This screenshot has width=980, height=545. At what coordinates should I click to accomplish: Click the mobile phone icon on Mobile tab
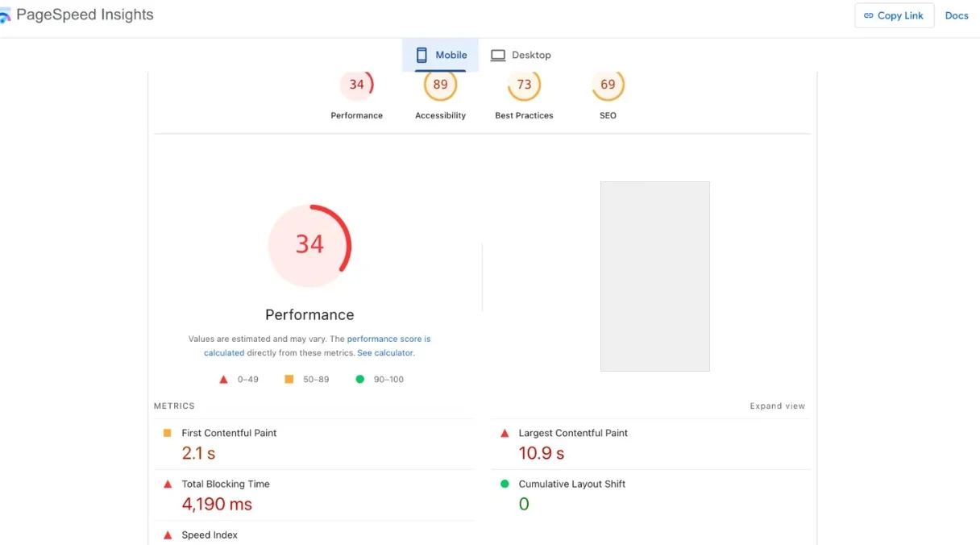click(420, 55)
